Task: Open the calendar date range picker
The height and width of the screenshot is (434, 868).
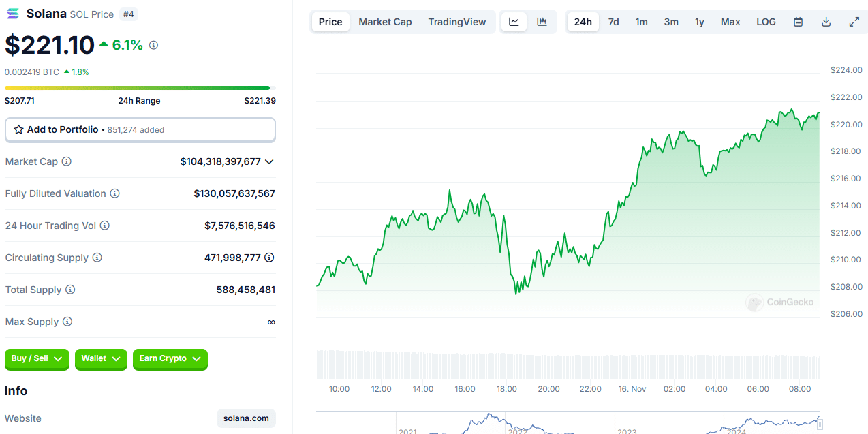Action: pos(799,22)
